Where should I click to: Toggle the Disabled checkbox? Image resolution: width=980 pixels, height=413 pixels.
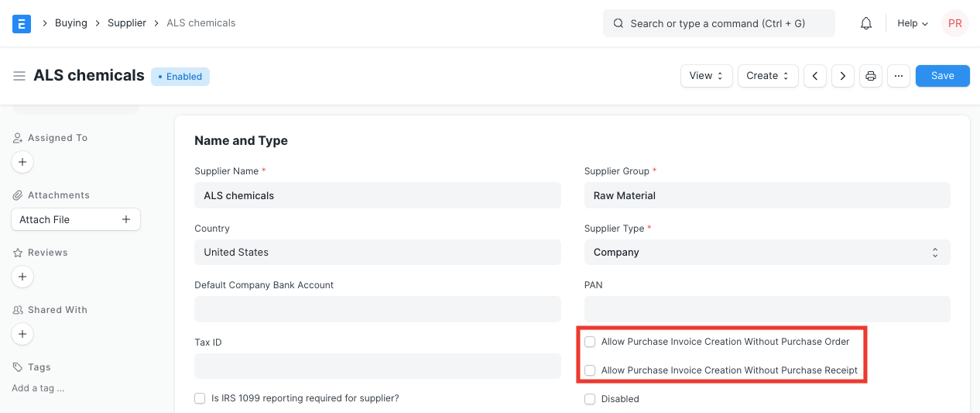(590, 399)
